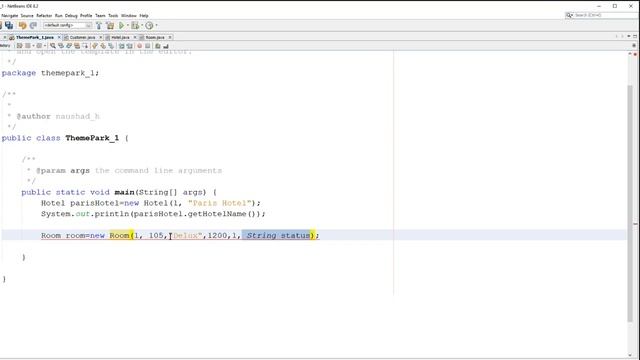Click the Undo arrow icon
Screen dimensions: 640x360
click(x=22, y=25)
